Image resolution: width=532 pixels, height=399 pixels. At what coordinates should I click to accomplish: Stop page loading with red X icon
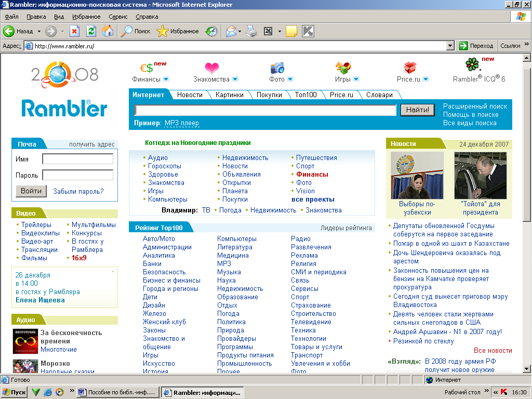click(75, 31)
